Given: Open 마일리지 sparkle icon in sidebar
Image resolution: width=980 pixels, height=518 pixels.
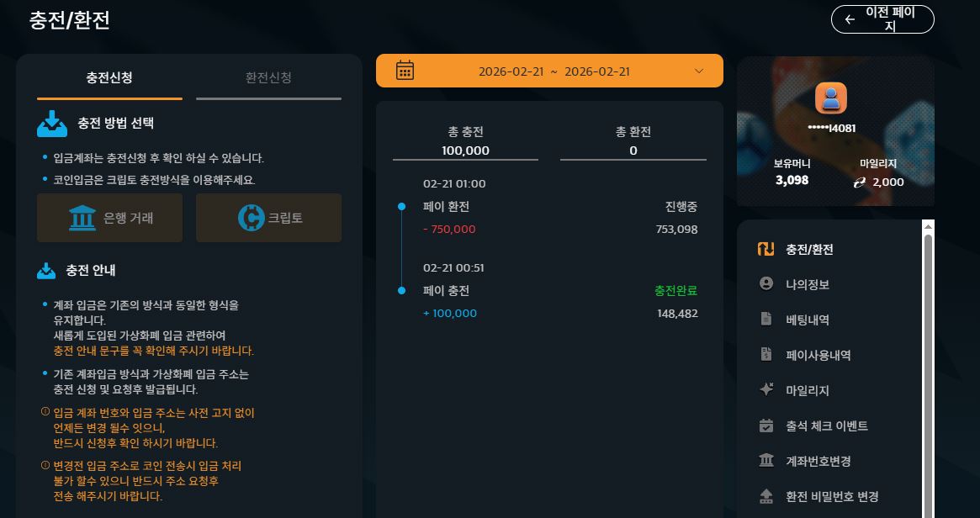Looking at the screenshot, I should [x=765, y=389].
